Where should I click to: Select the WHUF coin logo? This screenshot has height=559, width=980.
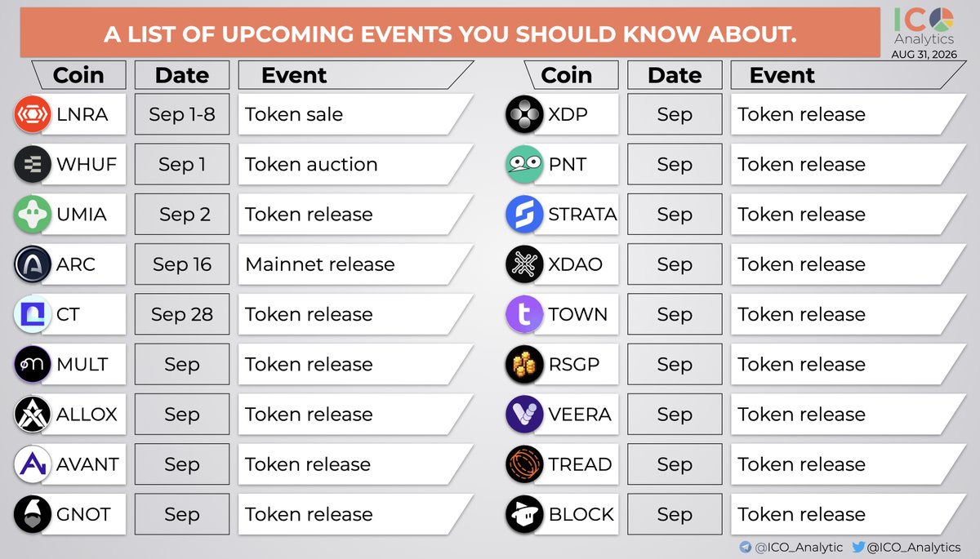33,165
